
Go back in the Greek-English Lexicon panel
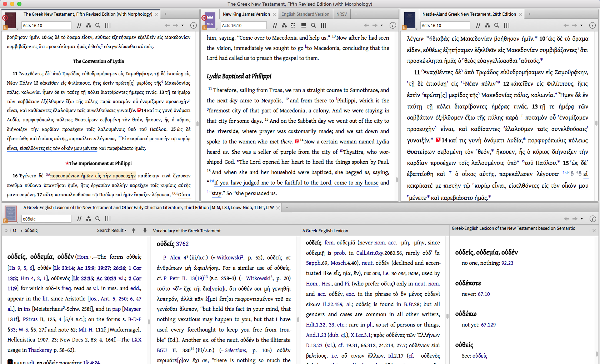566,219
